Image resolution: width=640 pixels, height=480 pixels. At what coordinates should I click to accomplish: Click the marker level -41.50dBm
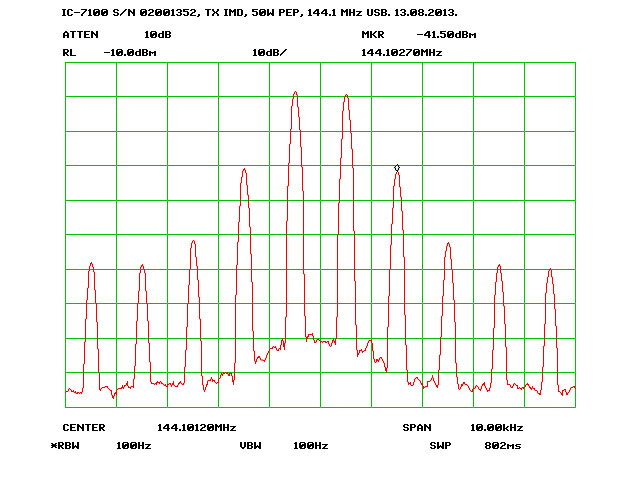click(x=446, y=35)
